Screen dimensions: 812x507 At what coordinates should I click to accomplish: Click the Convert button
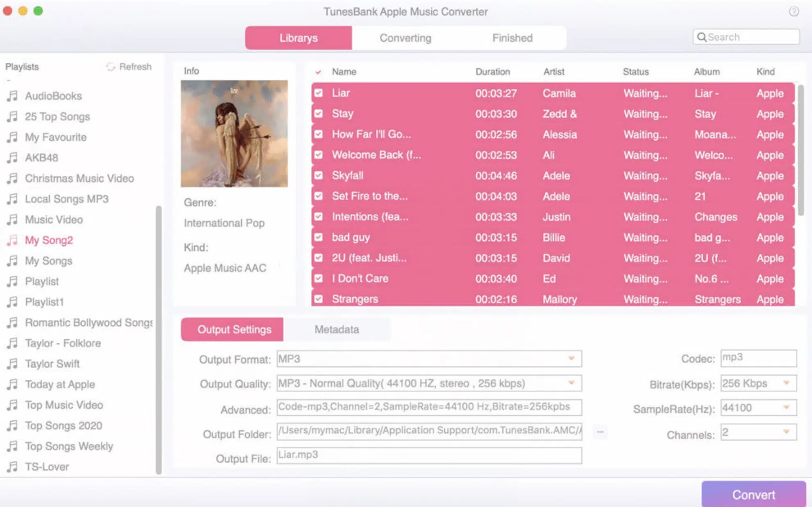pos(754,494)
